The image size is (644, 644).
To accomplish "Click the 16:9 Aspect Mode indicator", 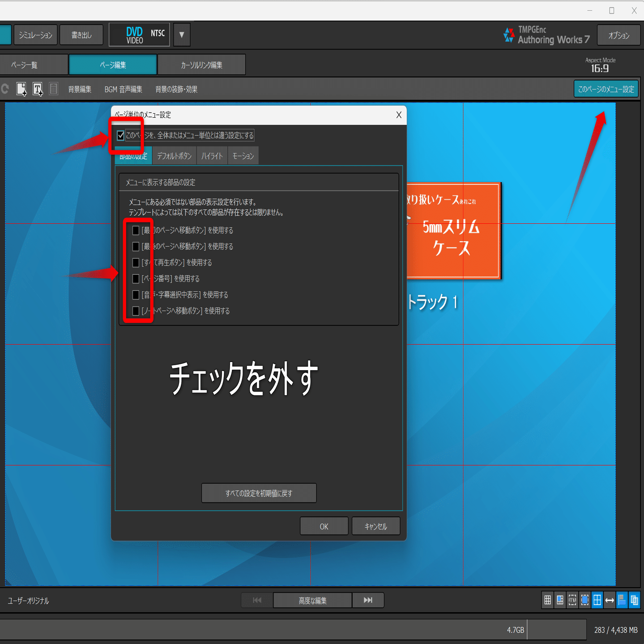I will tap(600, 65).
